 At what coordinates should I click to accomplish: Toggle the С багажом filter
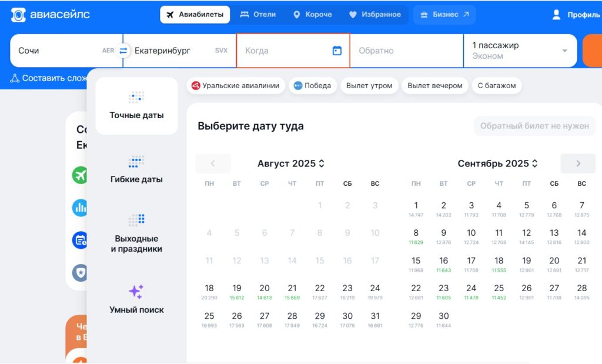497,85
